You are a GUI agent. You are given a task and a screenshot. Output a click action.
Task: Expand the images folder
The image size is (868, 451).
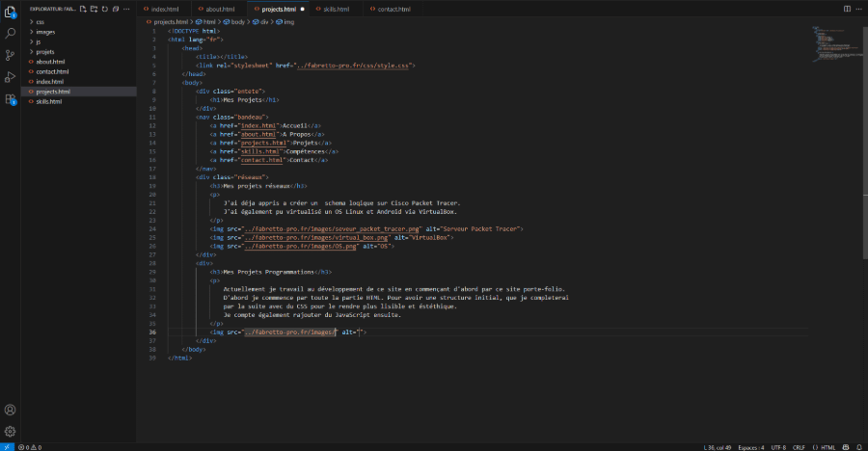click(x=45, y=32)
